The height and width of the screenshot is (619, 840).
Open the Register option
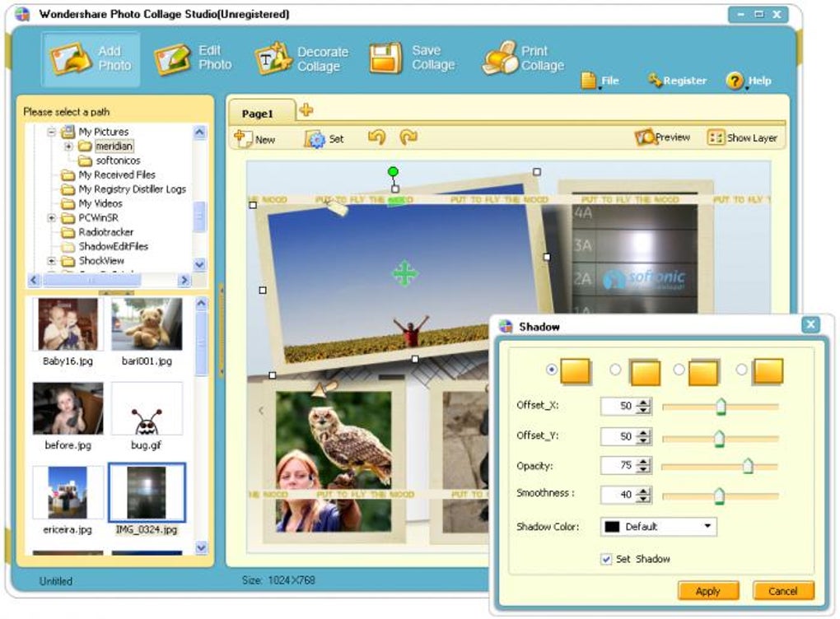[678, 81]
